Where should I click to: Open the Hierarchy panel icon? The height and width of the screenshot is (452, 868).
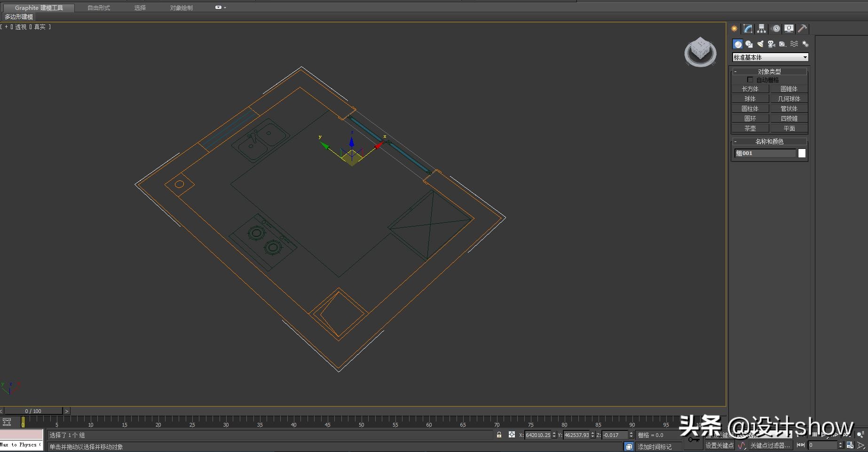[x=761, y=29]
